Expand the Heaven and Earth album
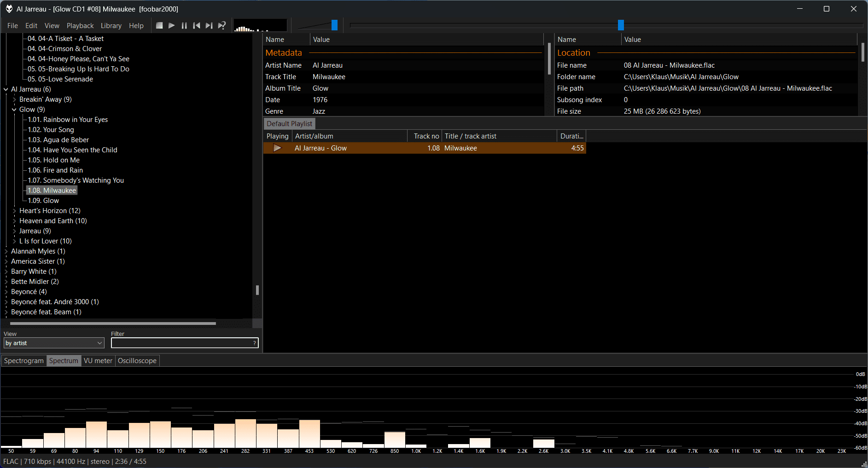Image resolution: width=868 pixels, height=468 pixels. (x=14, y=221)
